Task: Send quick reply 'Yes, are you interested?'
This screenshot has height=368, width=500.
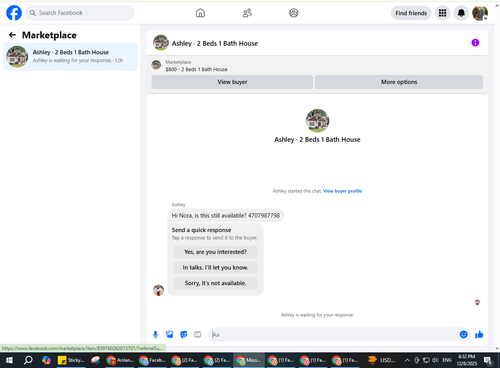Action: pos(215,252)
